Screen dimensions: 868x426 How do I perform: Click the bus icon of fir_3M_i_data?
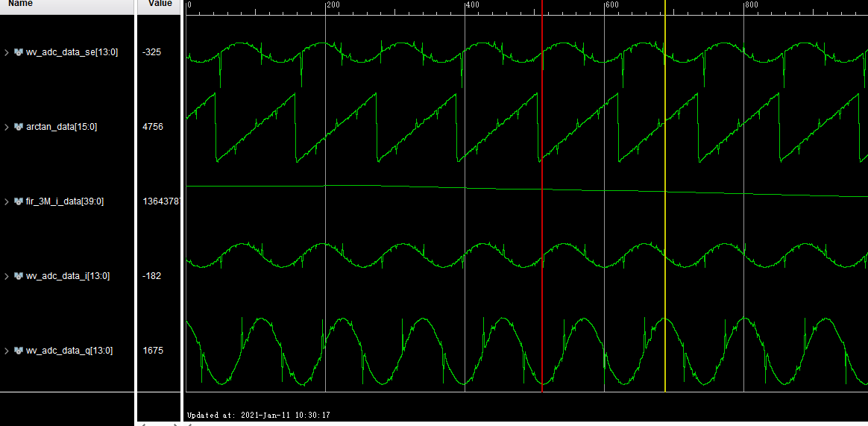coord(18,201)
